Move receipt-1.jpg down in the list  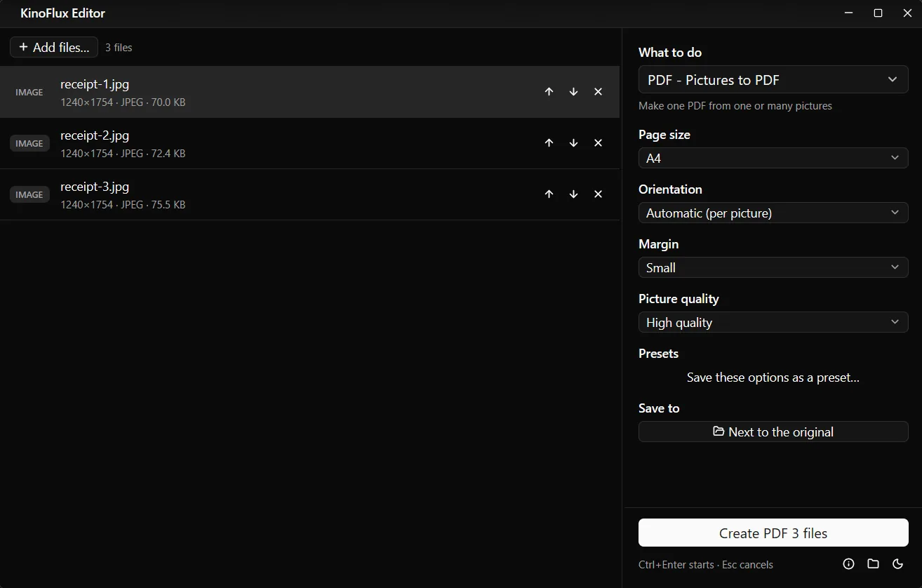573,92
